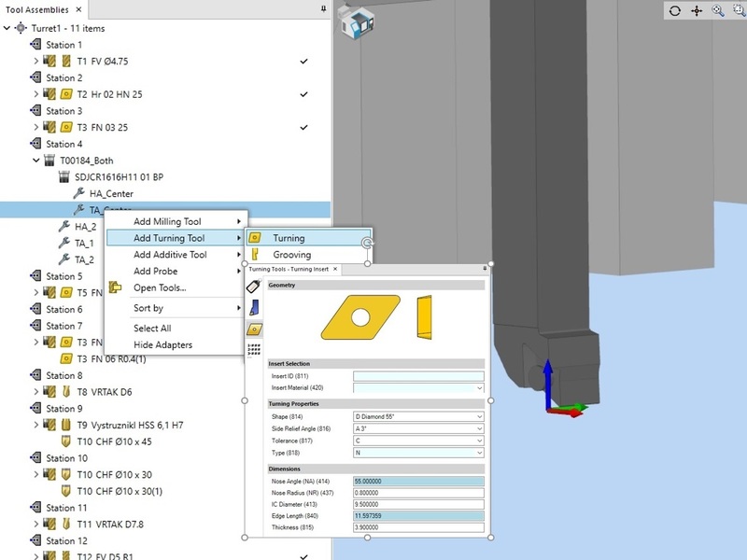
Task: Open the Shape (814) dropdown
Action: click(418, 416)
